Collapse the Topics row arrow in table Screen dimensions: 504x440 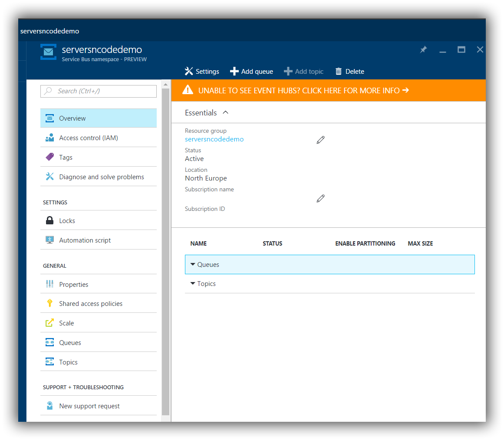click(x=193, y=283)
